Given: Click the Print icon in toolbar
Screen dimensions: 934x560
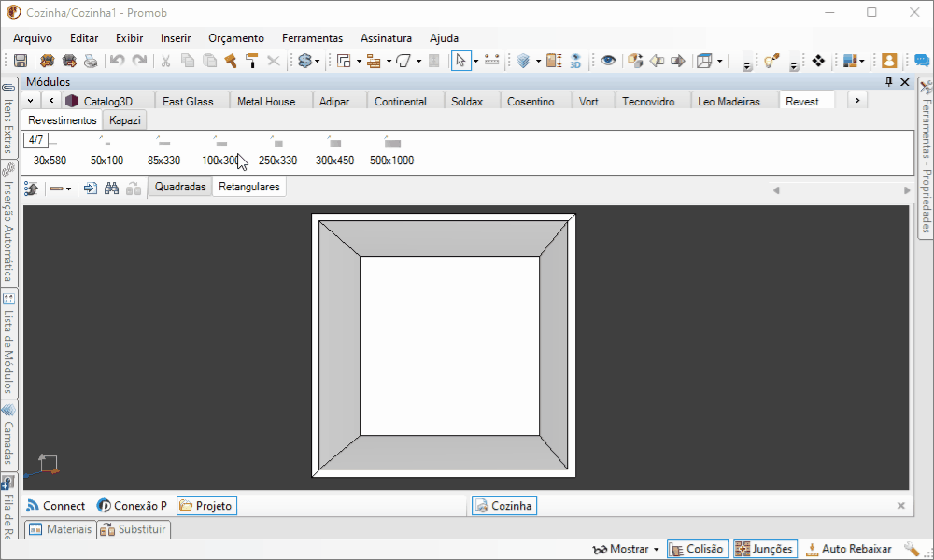Looking at the screenshot, I should coord(91,61).
